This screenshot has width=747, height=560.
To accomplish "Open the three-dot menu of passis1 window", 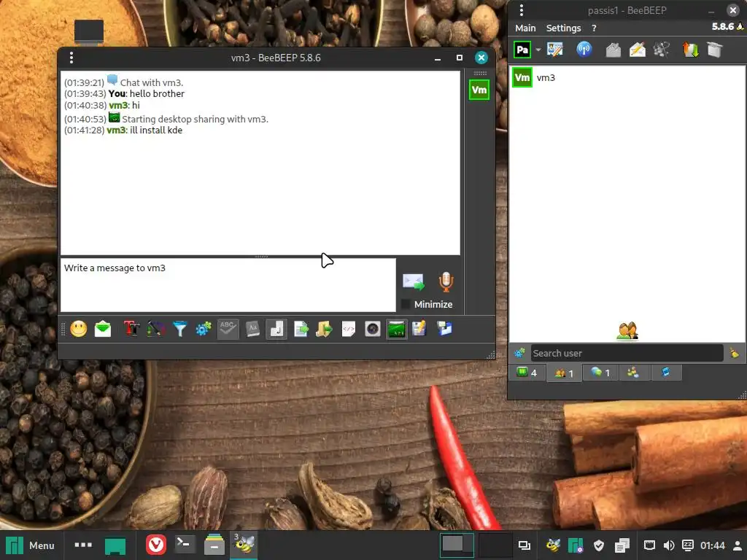I will (521, 10).
